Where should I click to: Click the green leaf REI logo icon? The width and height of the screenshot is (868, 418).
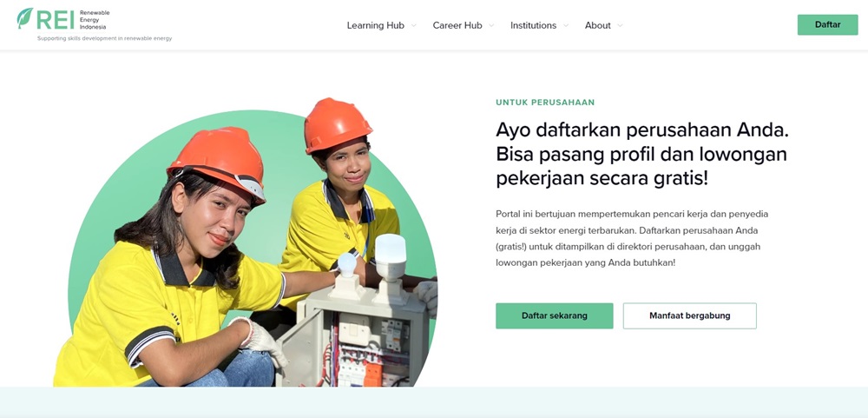(x=25, y=17)
